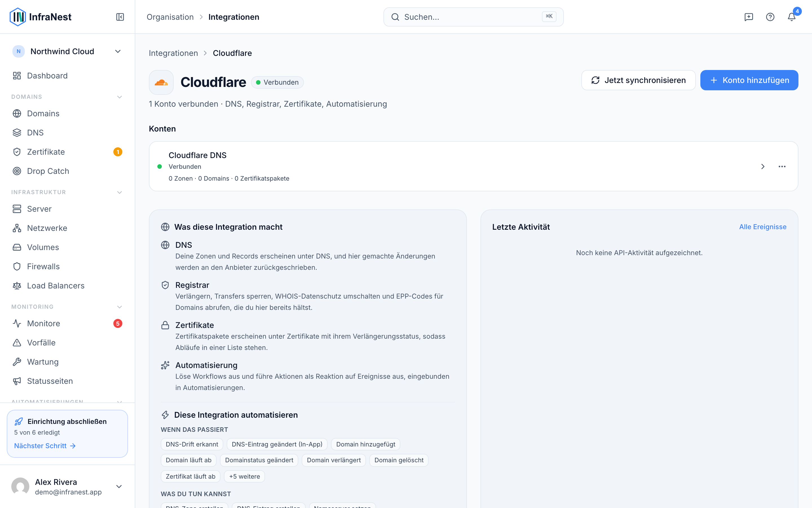This screenshot has height=508, width=812.
Task: Click the Drop Catch target icon
Action: (17, 171)
